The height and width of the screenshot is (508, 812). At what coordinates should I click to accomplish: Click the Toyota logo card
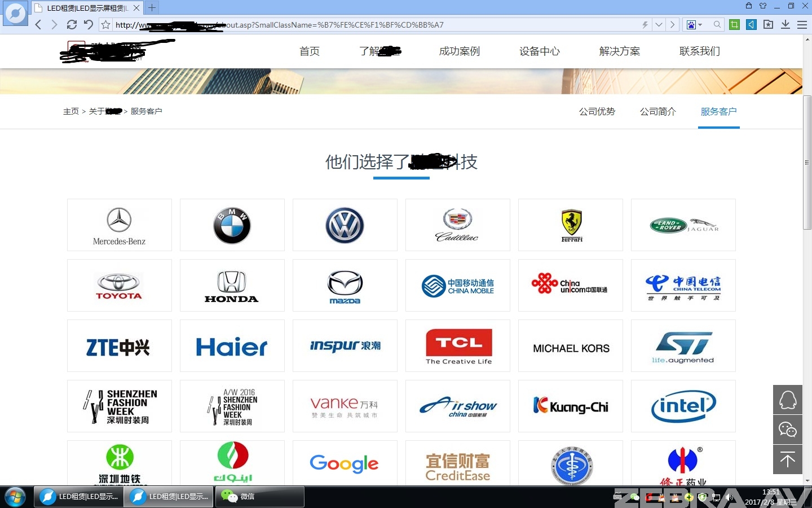[x=120, y=285]
